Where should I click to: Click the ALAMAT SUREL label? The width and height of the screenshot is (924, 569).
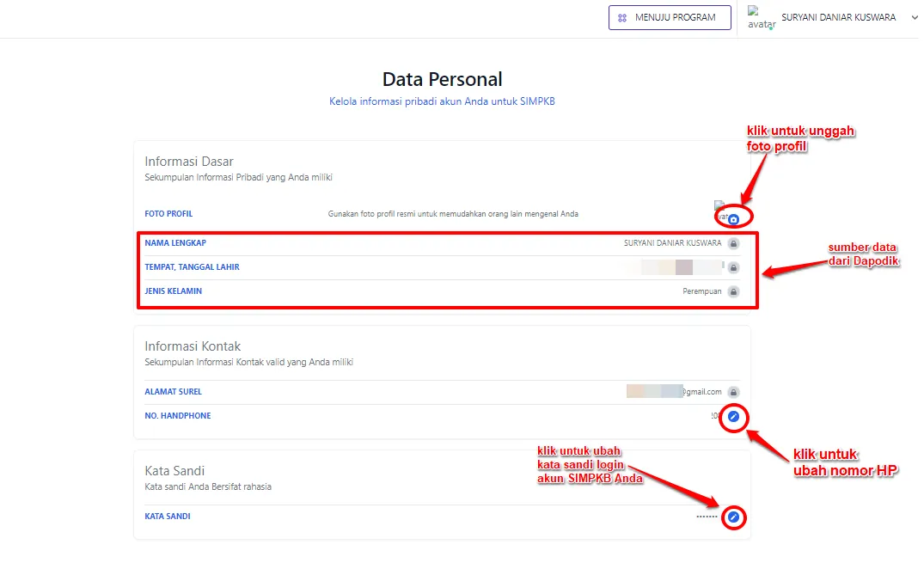[x=174, y=392]
